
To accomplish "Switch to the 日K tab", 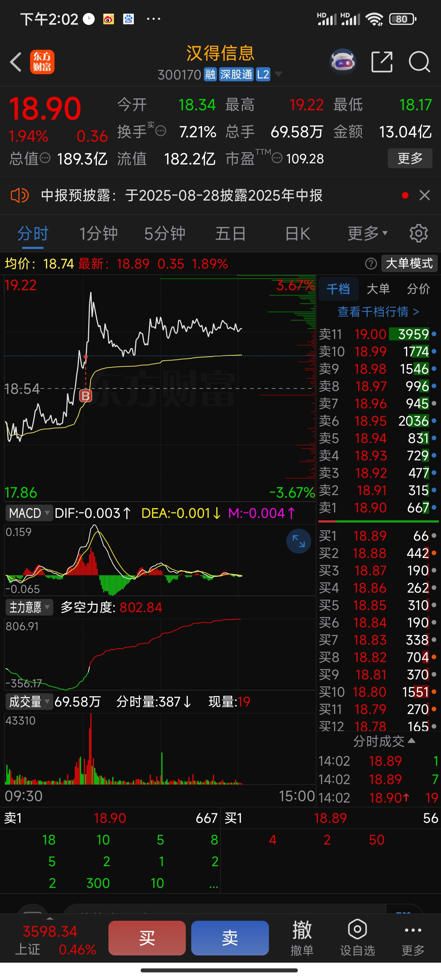I will 298,233.
